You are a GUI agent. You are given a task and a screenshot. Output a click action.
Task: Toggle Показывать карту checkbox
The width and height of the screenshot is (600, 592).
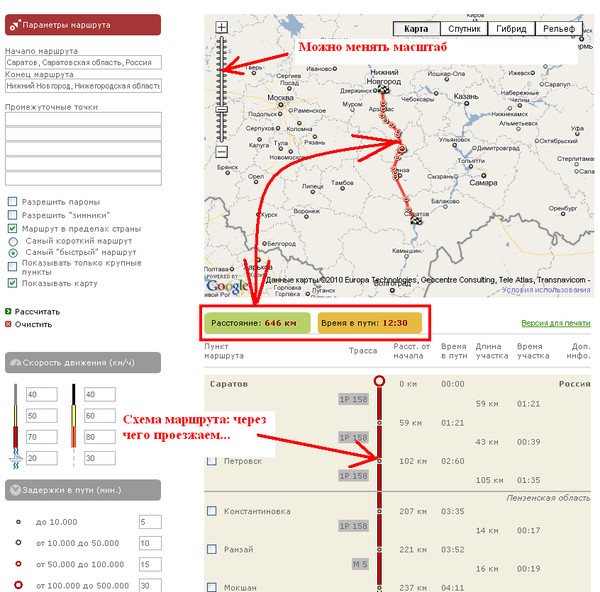(13, 283)
